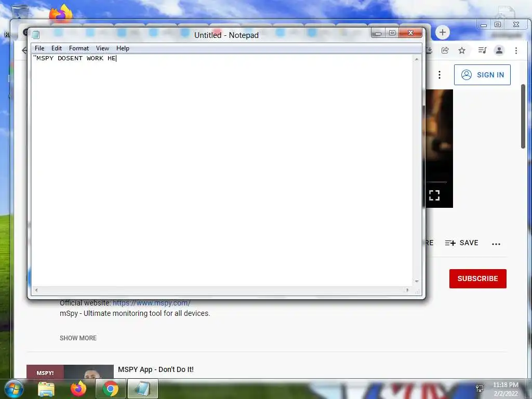Click the Chrome download icon
Viewport: 532px width, 399px height.
tap(429, 50)
